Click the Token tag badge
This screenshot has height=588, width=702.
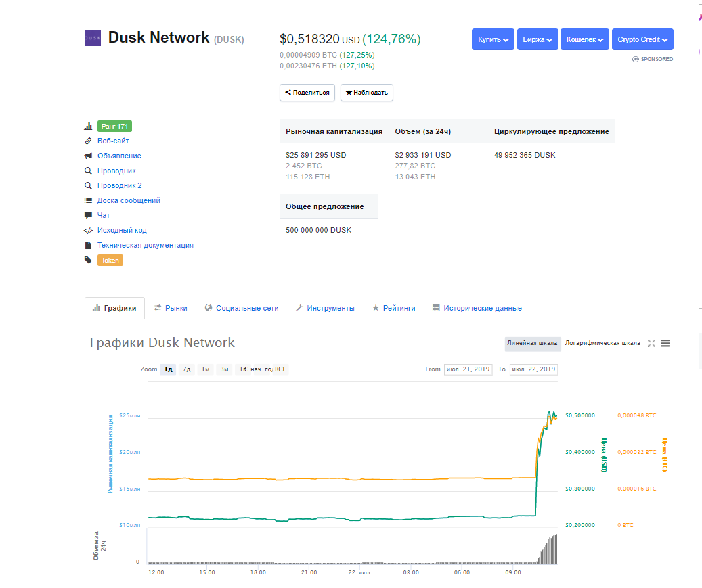(x=110, y=261)
